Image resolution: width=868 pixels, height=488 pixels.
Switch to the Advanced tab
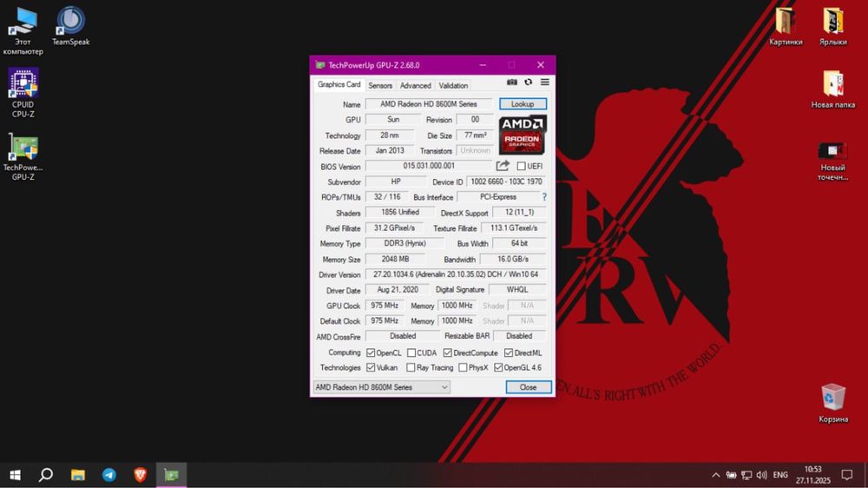click(x=415, y=85)
